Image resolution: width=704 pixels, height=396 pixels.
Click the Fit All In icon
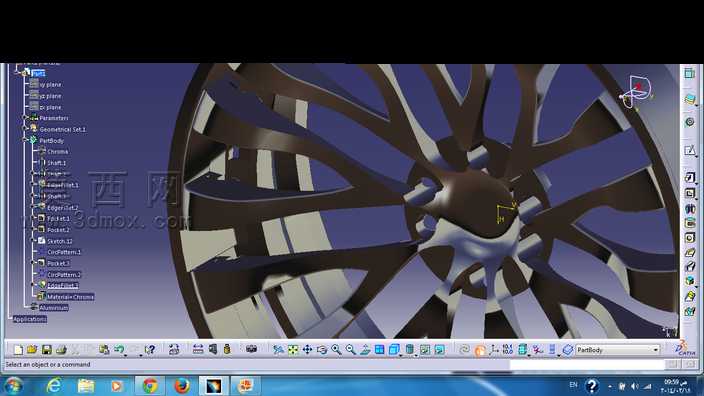click(293, 350)
